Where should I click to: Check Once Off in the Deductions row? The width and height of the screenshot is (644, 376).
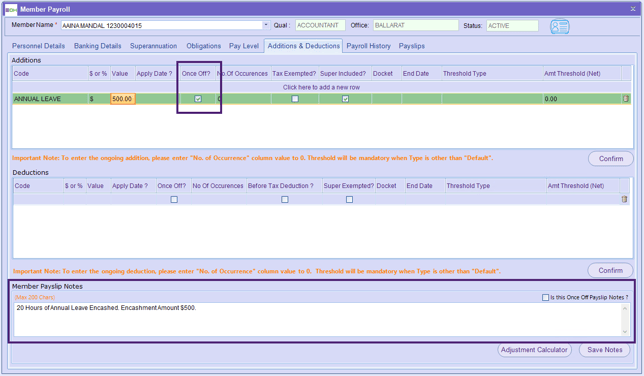174,199
